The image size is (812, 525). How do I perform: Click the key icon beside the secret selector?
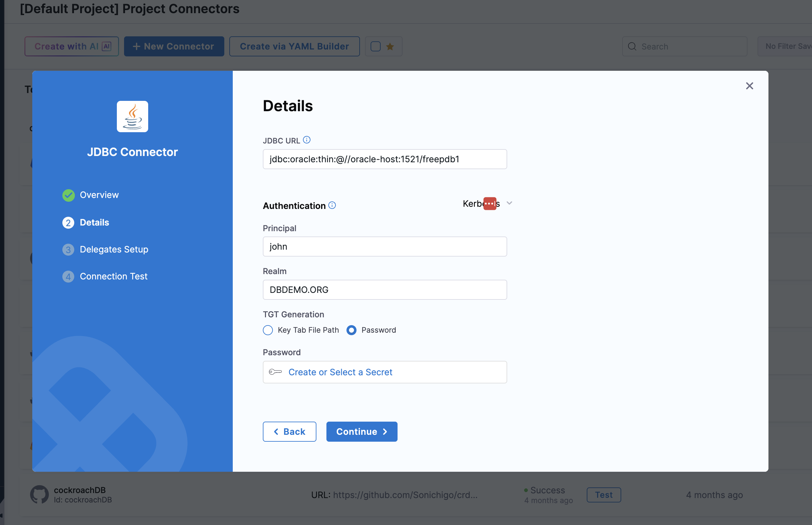coord(276,372)
